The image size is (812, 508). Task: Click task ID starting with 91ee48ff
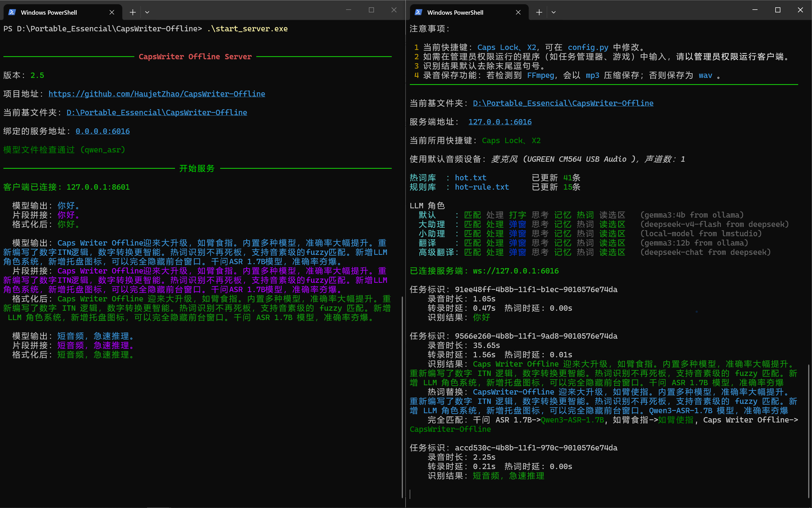click(536, 290)
